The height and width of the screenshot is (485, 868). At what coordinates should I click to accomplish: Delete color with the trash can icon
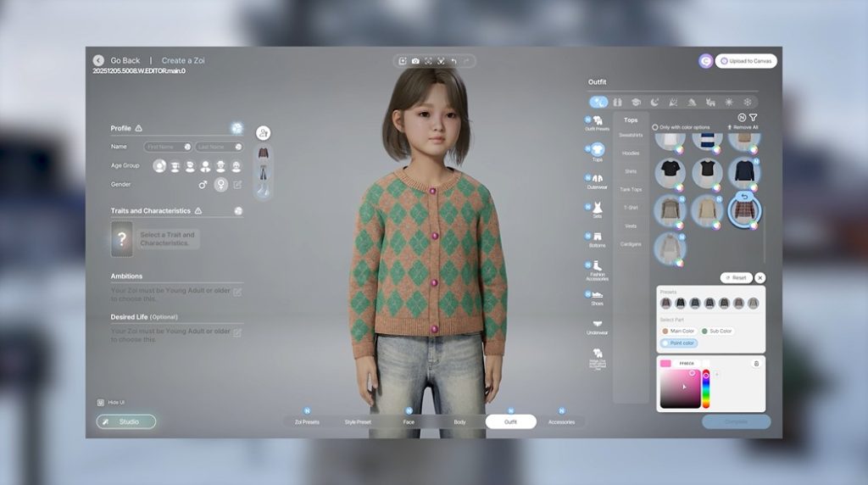point(756,364)
